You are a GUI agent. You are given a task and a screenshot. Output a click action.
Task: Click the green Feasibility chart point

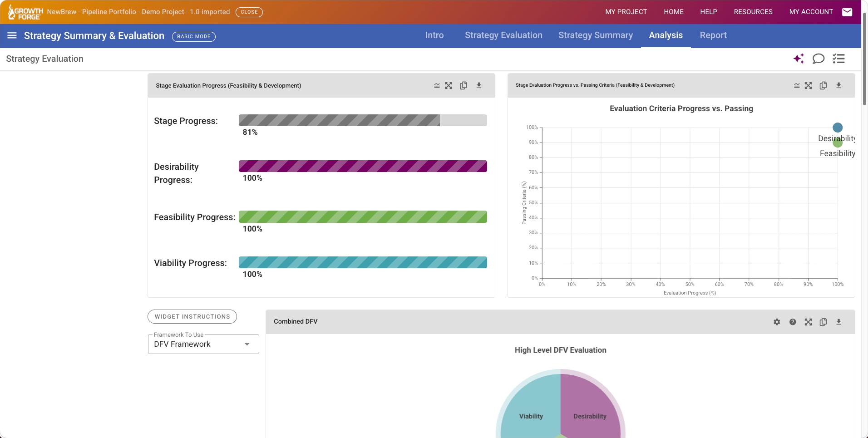(838, 143)
